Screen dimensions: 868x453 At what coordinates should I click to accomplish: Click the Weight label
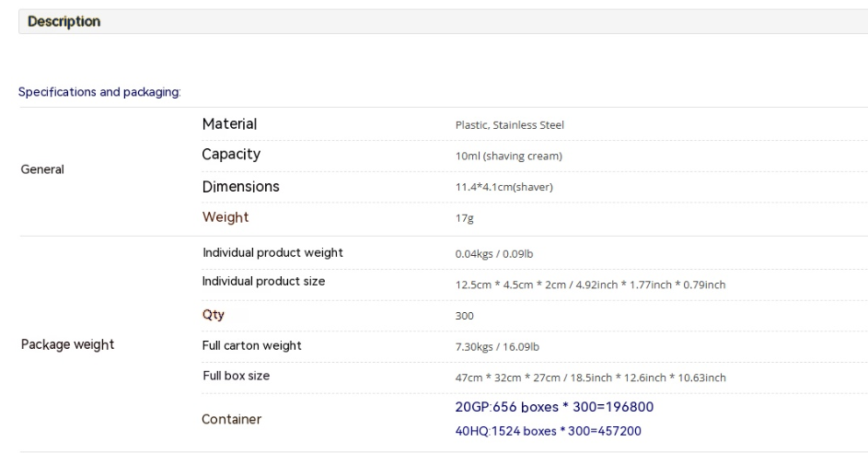tap(226, 217)
